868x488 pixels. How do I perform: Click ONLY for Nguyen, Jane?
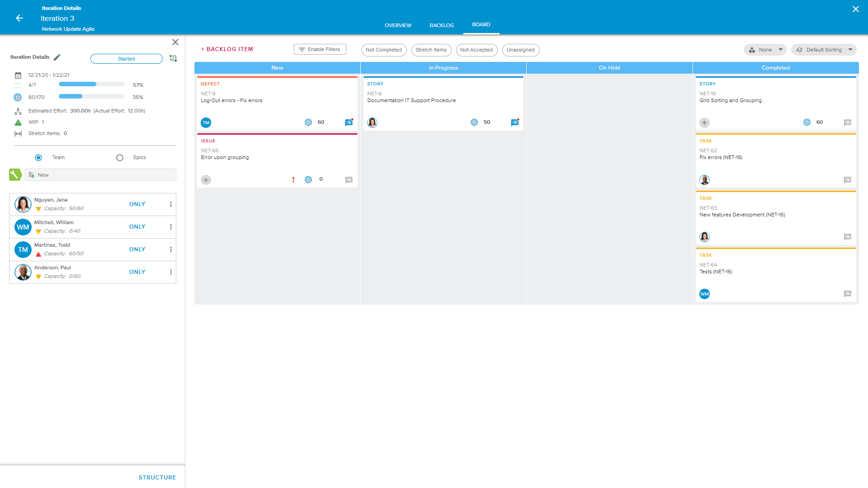click(x=137, y=204)
